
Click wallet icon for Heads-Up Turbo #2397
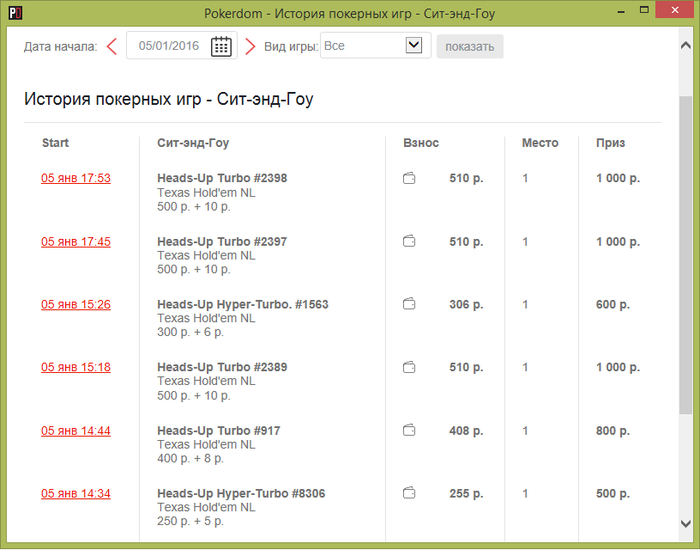[x=409, y=242]
